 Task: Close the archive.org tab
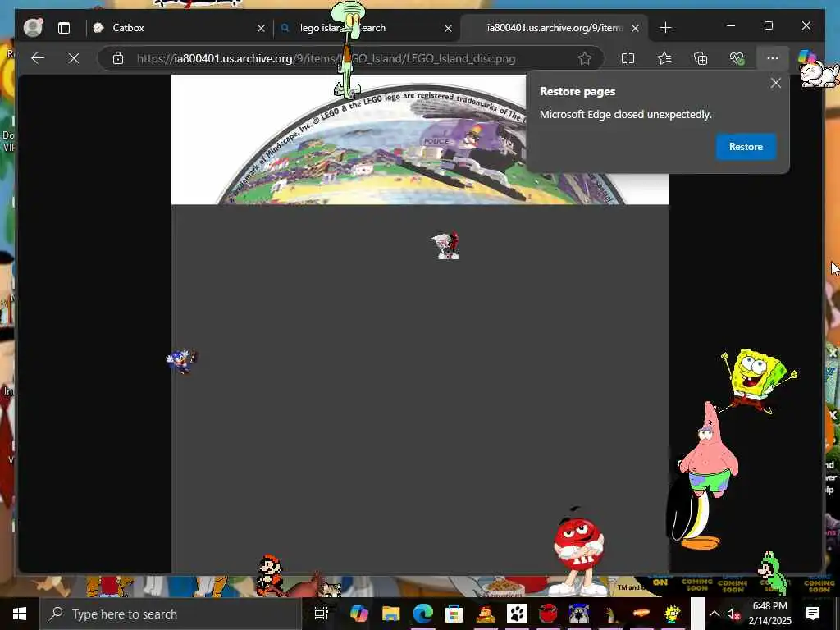click(x=636, y=28)
